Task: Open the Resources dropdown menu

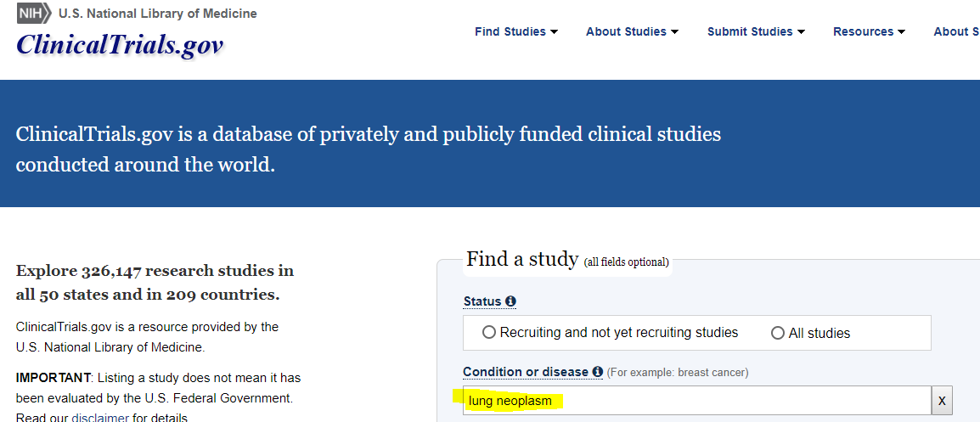Action: pyautogui.click(x=870, y=32)
